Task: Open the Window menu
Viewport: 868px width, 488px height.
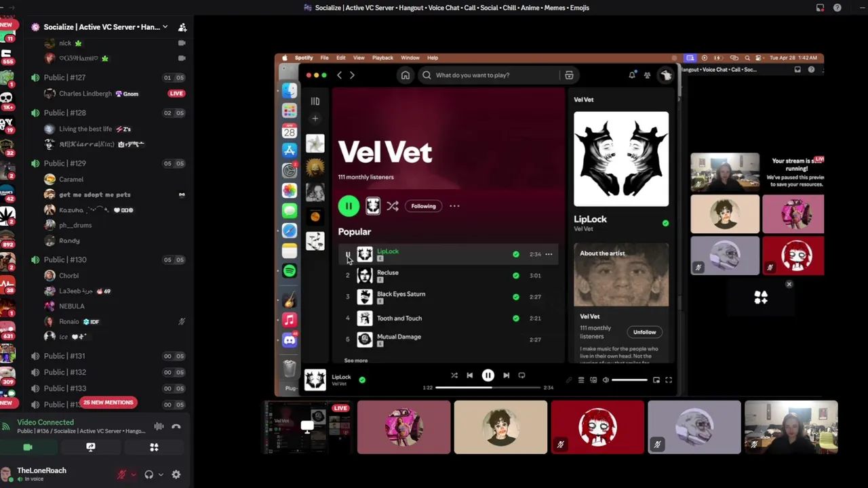Action: point(410,58)
